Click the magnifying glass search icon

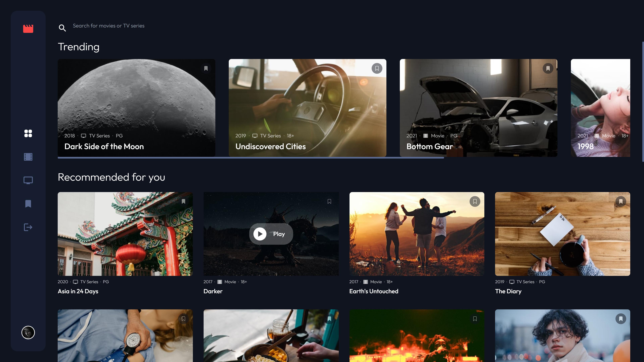62,28
